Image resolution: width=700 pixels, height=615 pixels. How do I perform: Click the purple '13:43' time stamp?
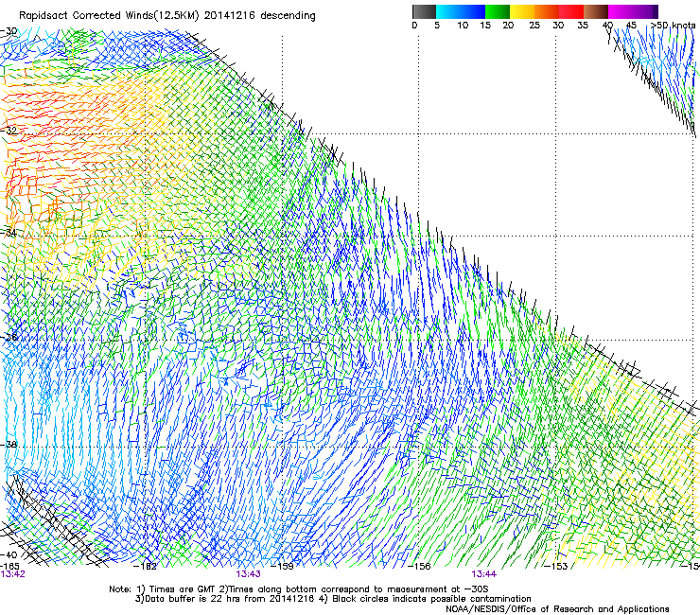pos(248,574)
